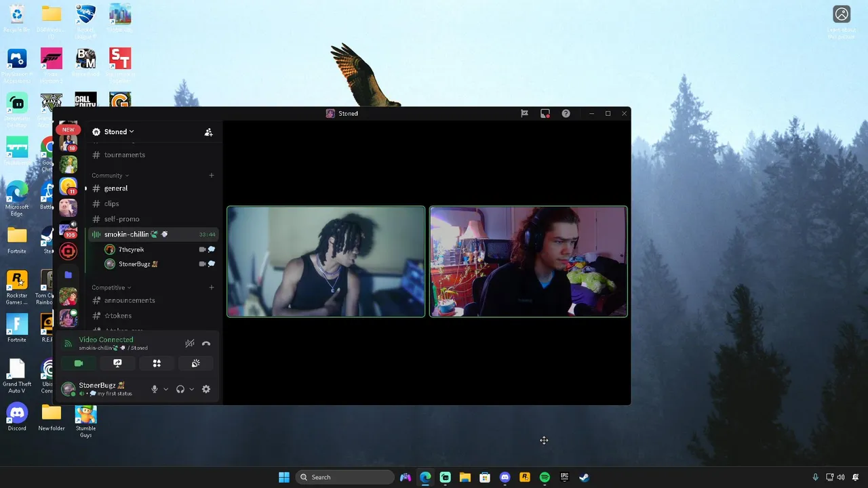Collapse the Community category
The width and height of the screenshot is (868, 488).
110,176
